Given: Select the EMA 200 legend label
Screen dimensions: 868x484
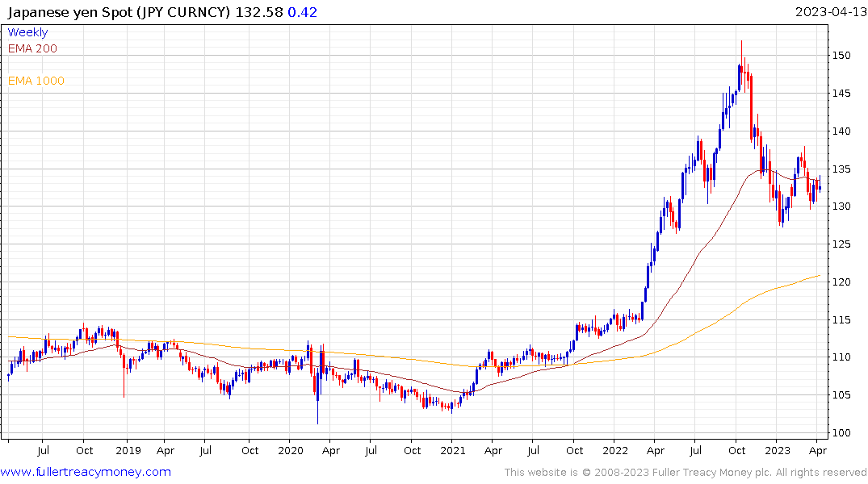Looking at the screenshot, I should (x=32, y=48).
